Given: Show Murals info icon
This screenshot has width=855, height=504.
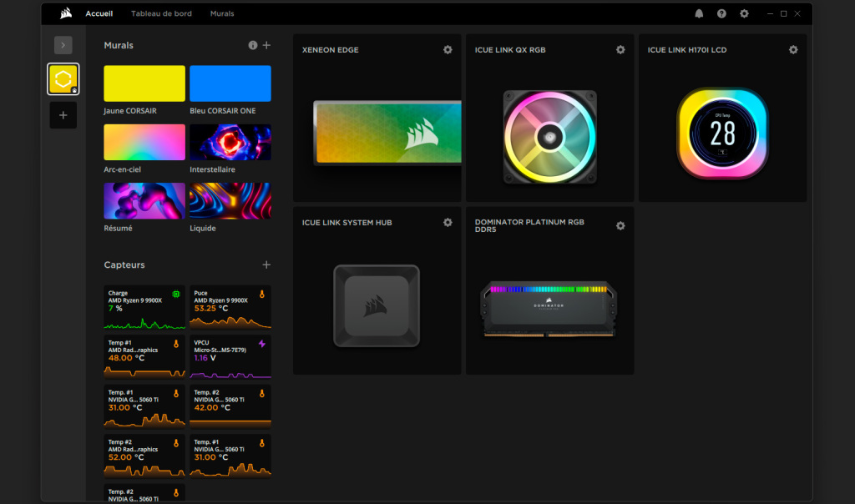Looking at the screenshot, I should pos(253,45).
